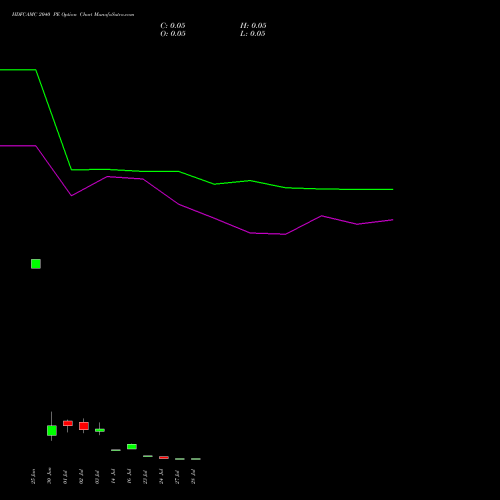The width and height of the screenshot is (500, 500).
Task: Click the '02 Jul' date axis label
Action: (x=81, y=477)
